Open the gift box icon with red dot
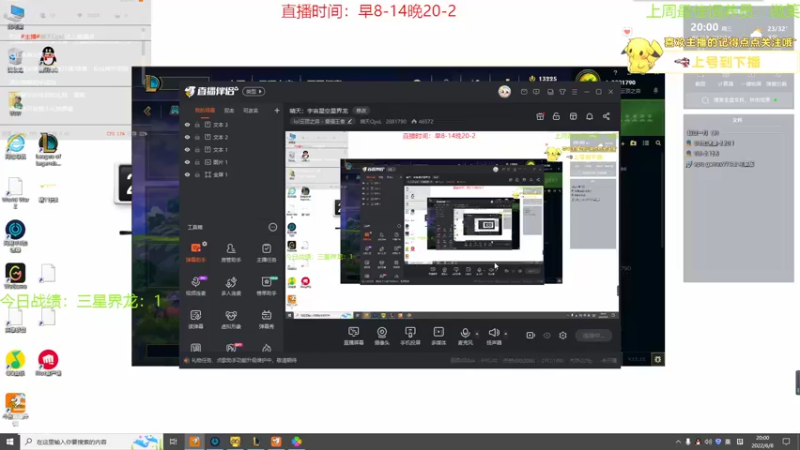The image size is (800, 450). [x=540, y=116]
